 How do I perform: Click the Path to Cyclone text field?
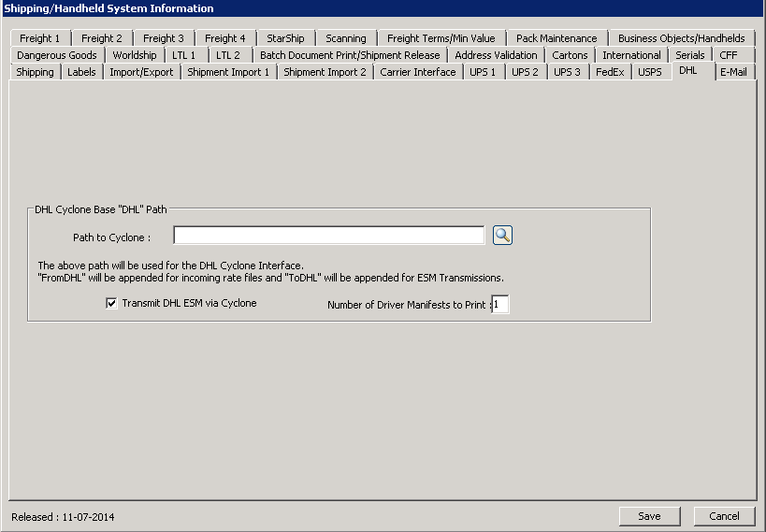click(328, 236)
